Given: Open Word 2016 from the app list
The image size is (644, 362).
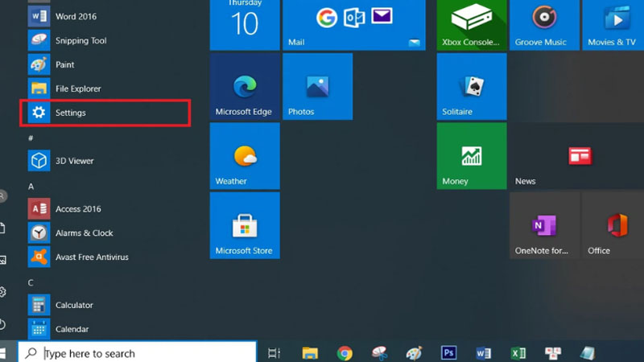Looking at the screenshot, I should coord(108,16).
